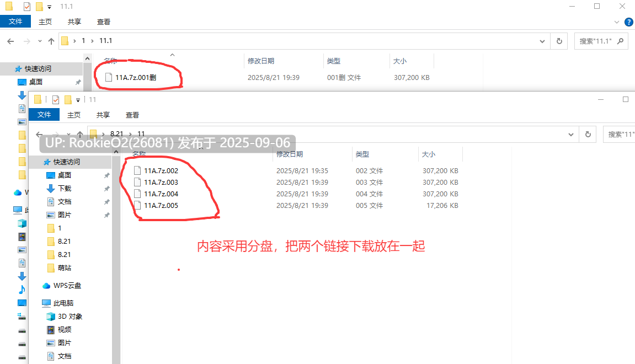
Task: Select 快速访问 in the 11 window sidebar
Action: [x=67, y=162]
